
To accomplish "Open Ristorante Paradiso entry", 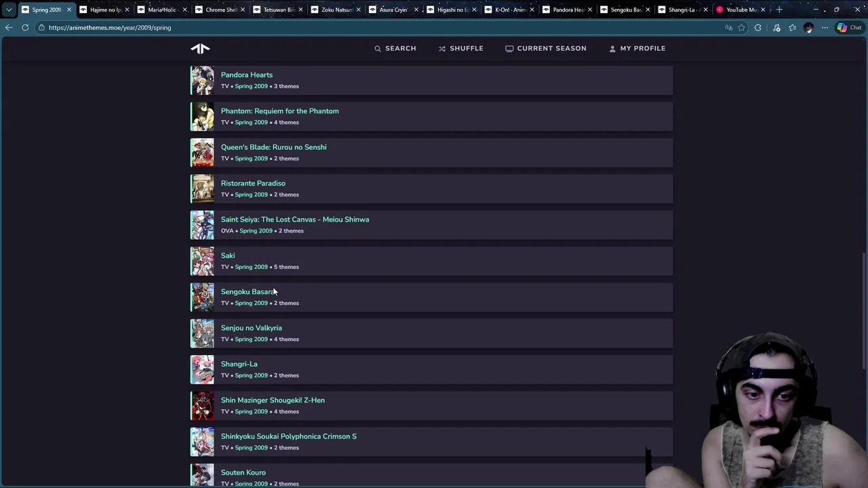I will click(253, 183).
